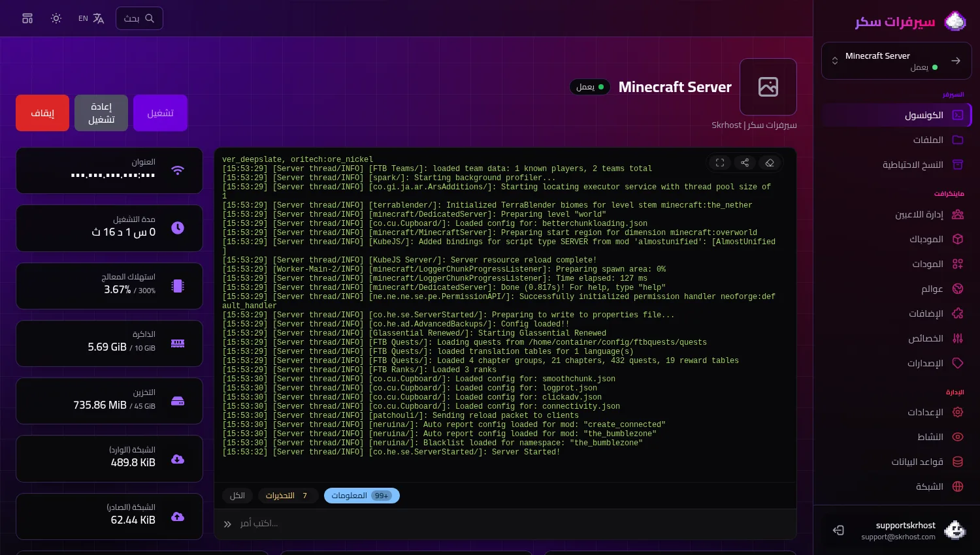Click the قواعد البيانات database icon

click(958, 462)
